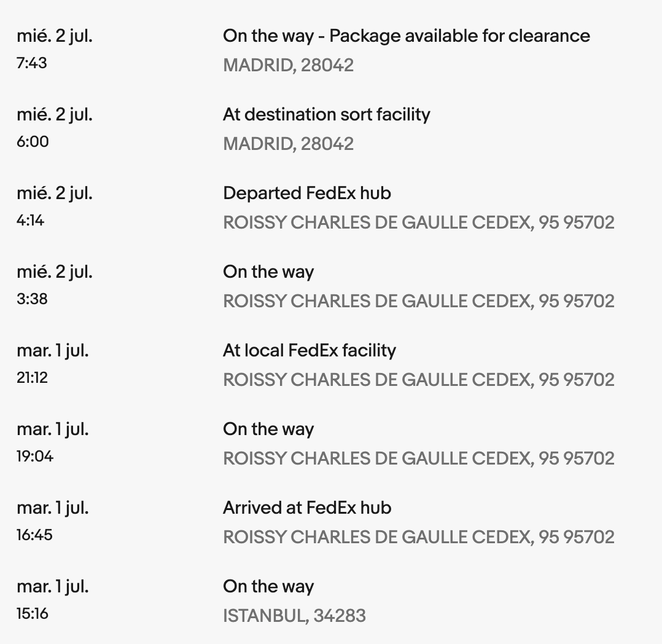Click the 3:38 timestamp
This screenshot has height=644, width=662.
tap(32, 299)
